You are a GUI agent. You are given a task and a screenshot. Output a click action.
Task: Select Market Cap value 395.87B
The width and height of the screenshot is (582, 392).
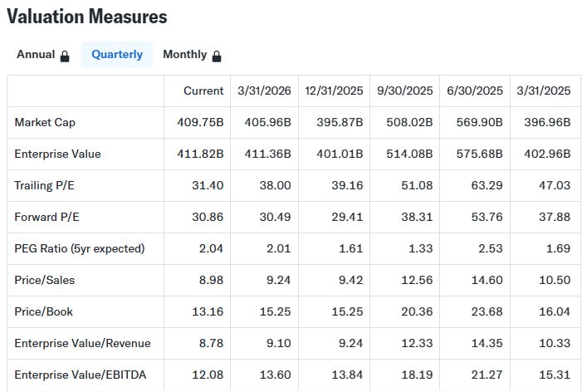coord(340,123)
